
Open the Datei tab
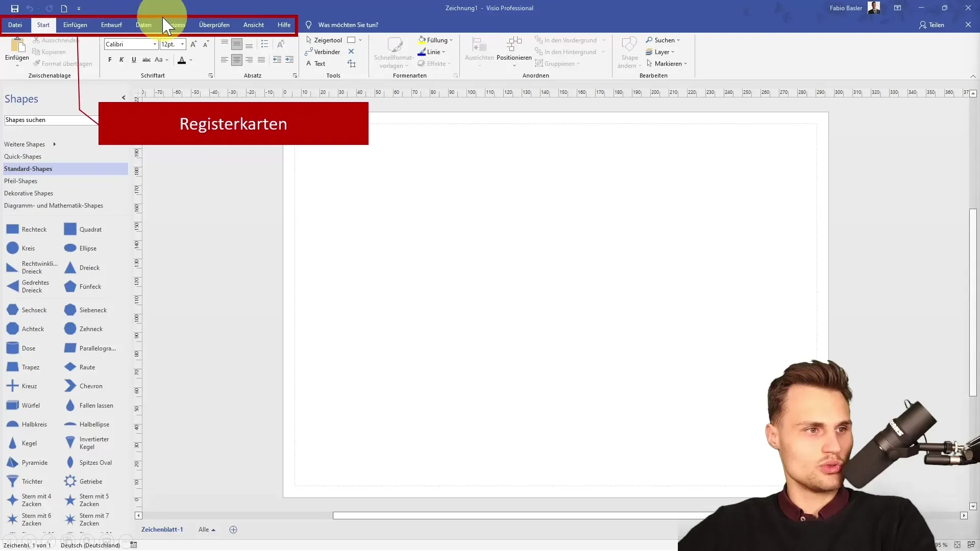15,24
